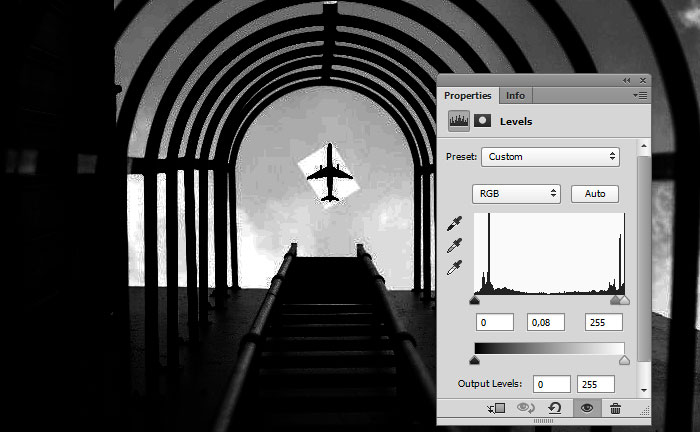Image resolution: width=700 pixels, height=432 pixels.
Task: Pick the black point eyedropper
Action: pyautogui.click(x=454, y=223)
